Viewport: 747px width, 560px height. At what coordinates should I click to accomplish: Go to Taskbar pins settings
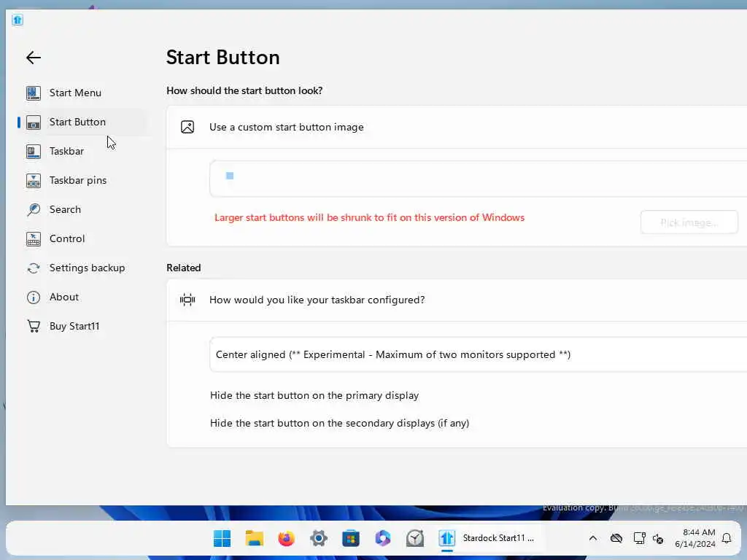coord(84,181)
